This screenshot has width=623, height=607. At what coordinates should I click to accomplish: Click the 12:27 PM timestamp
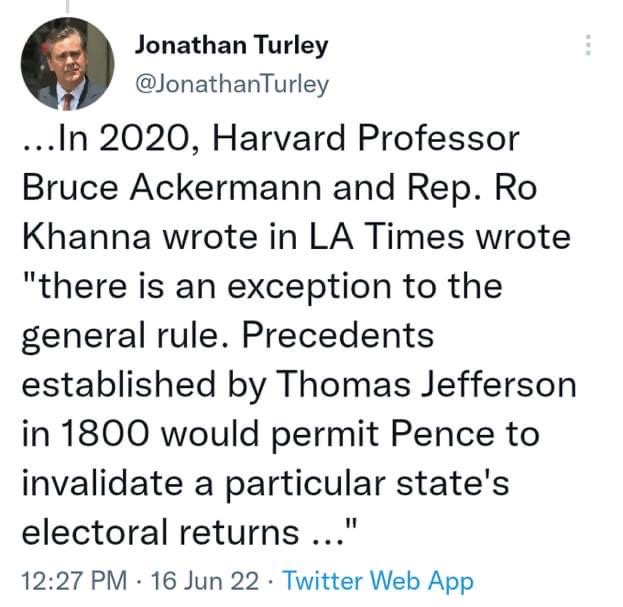pyautogui.click(x=74, y=581)
